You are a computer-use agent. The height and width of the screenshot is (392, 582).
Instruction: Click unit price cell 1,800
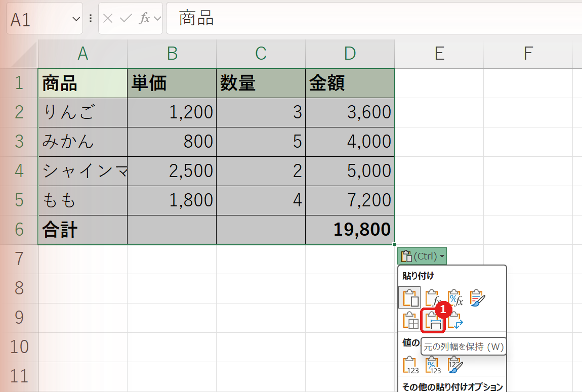click(x=172, y=200)
